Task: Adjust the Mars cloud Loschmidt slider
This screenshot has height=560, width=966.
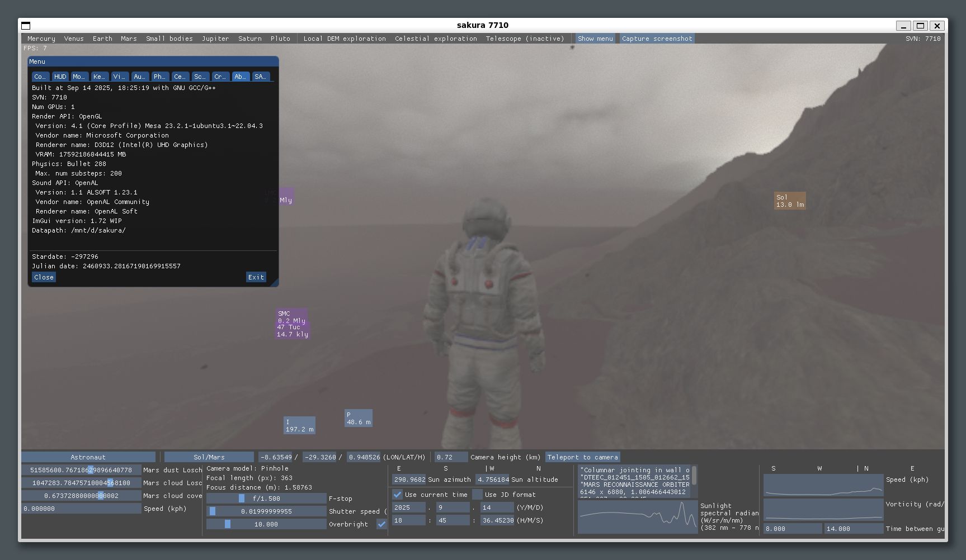Action: coord(81,483)
